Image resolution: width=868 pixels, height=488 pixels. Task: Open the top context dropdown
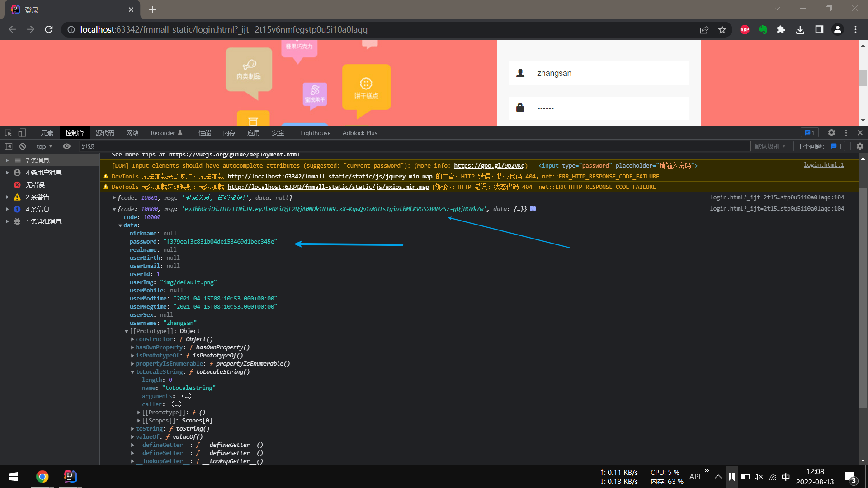tap(44, 146)
